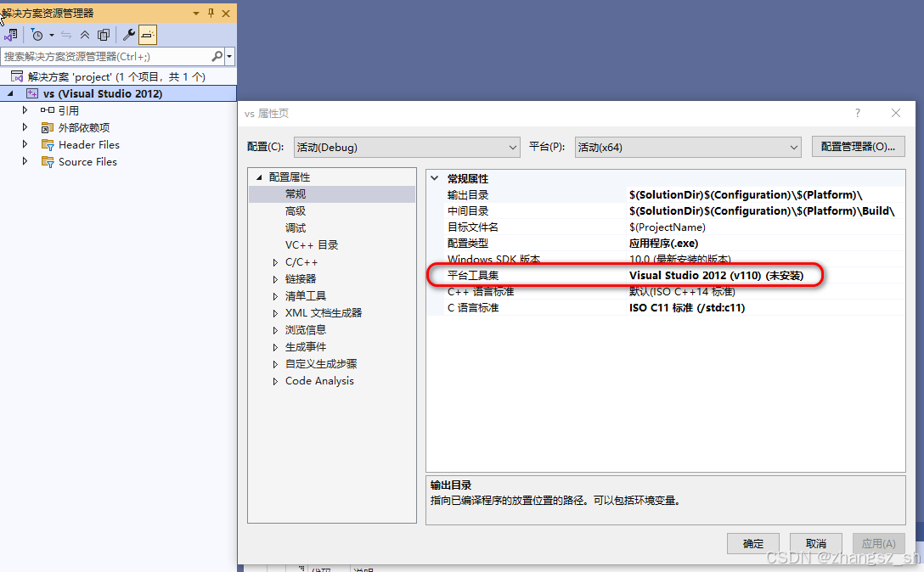Click the sync with active document icon
Viewport: 924px width, 572px height.
66,36
